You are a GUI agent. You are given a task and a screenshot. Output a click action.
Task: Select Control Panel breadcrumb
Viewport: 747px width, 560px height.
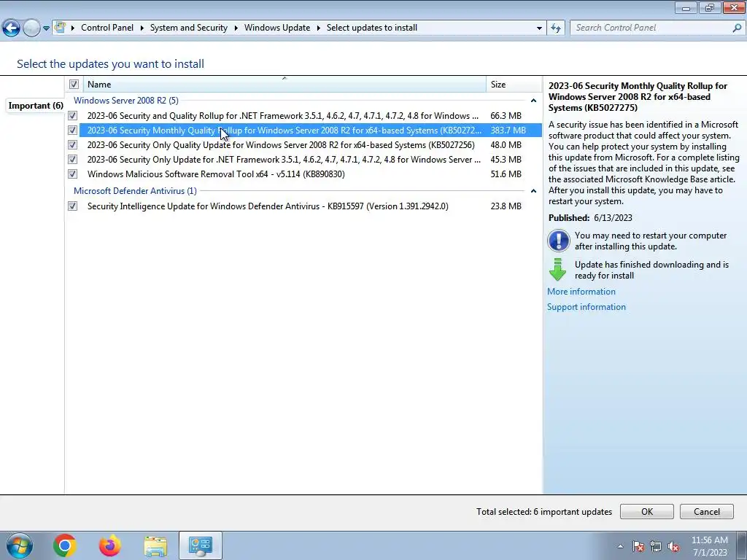tap(107, 28)
